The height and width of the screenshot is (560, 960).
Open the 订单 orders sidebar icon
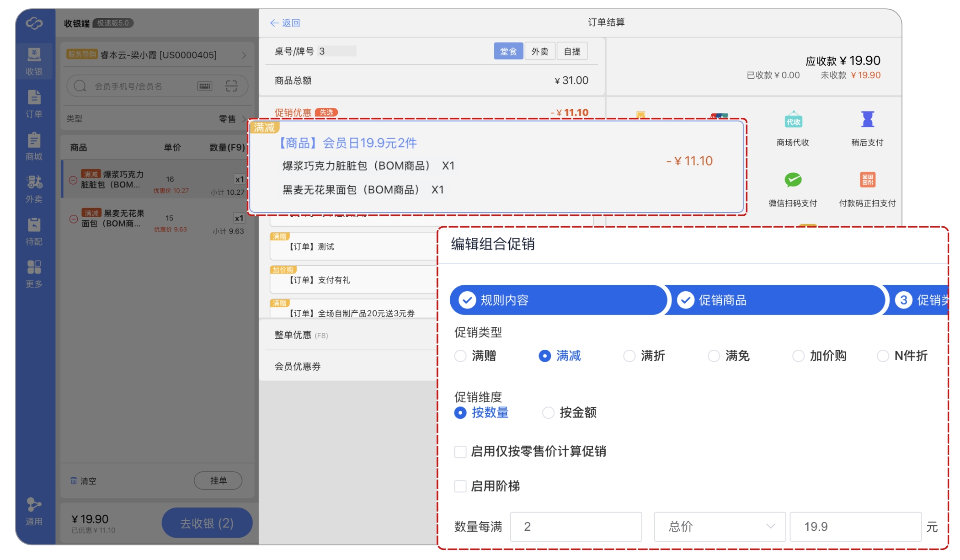click(x=34, y=104)
